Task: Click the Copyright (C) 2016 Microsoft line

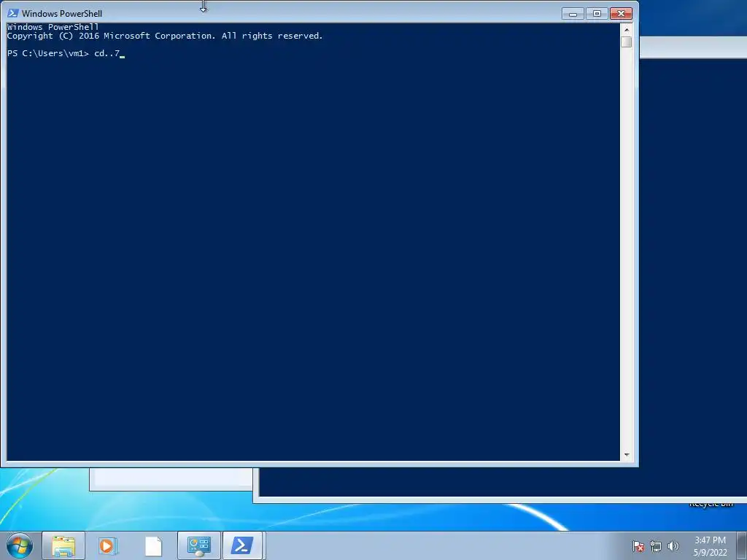Action: click(x=165, y=36)
